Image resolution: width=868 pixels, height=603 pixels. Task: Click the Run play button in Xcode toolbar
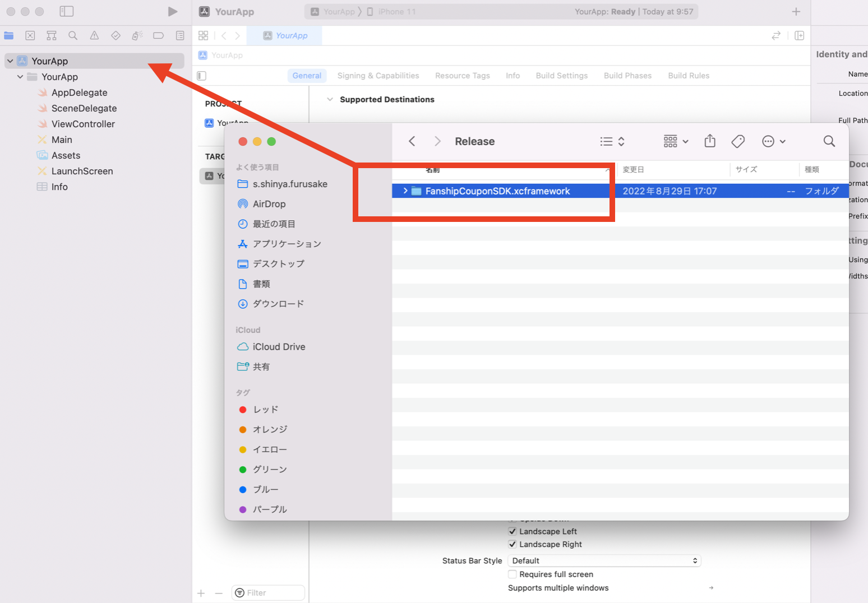click(173, 12)
